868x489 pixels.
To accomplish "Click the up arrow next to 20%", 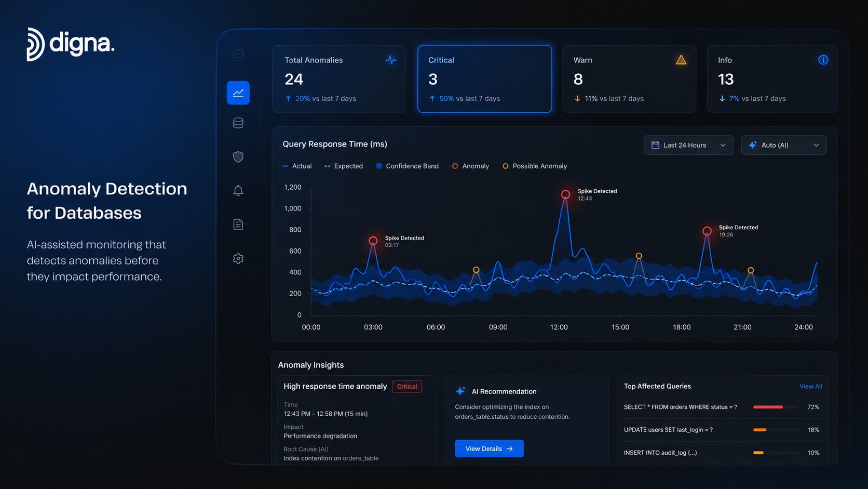I will 288,98.
